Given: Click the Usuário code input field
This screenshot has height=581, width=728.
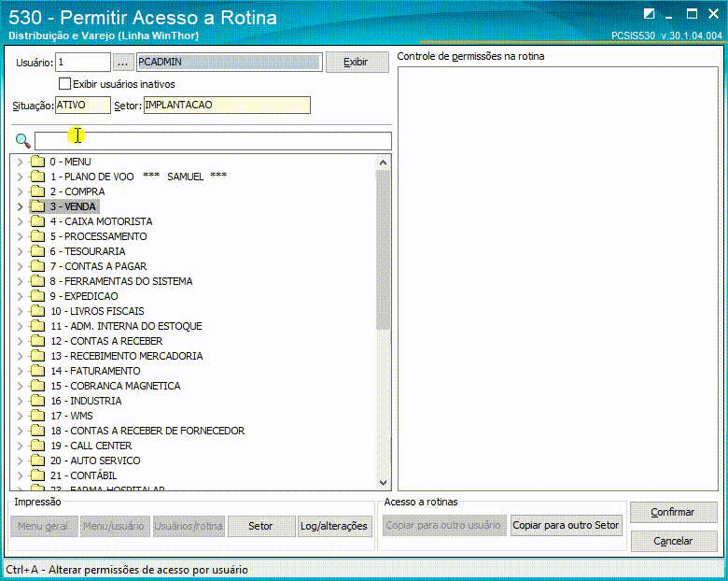Looking at the screenshot, I should coord(83,62).
